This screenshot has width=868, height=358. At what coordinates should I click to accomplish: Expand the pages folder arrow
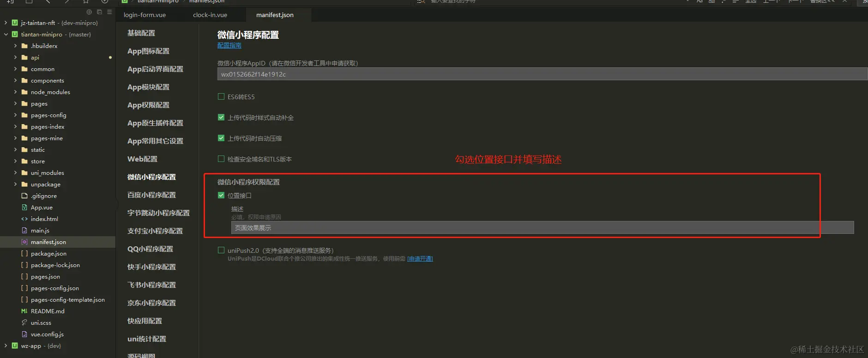(x=15, y=103)
